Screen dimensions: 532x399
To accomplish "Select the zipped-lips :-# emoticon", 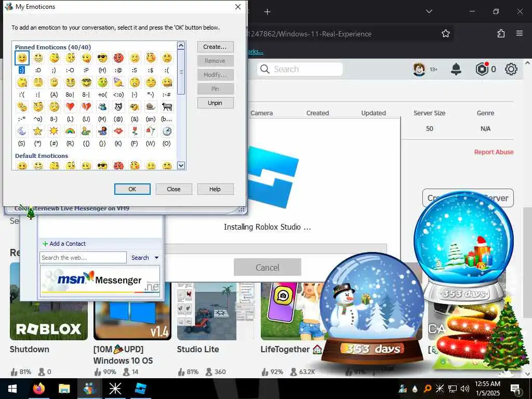I will (167, 83).
